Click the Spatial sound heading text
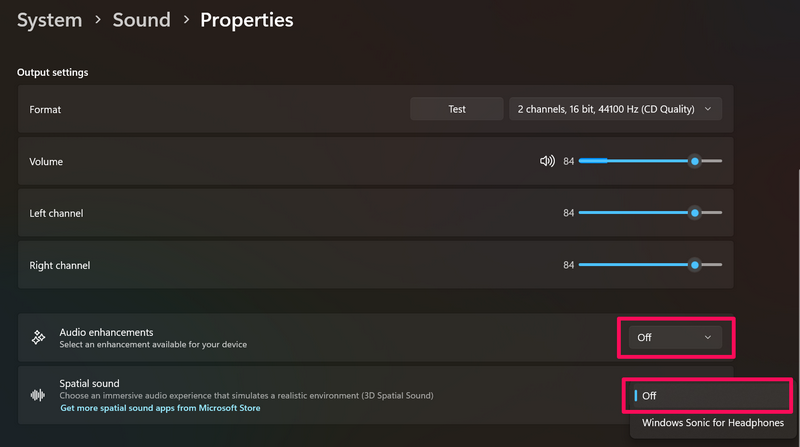 (x=89, y=383)
